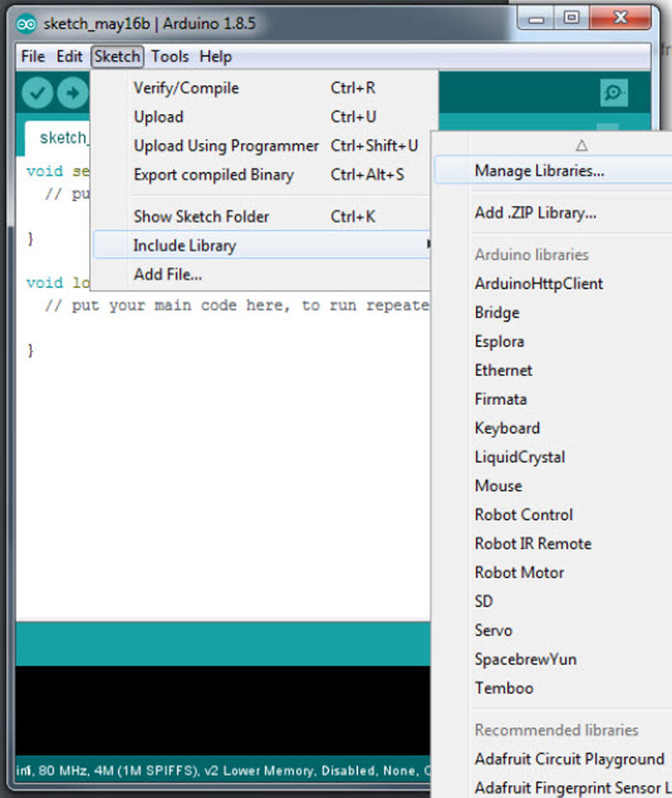672x798 pixels.
Task: Include the LiquidCrystal library
Action: click(519, 457)
